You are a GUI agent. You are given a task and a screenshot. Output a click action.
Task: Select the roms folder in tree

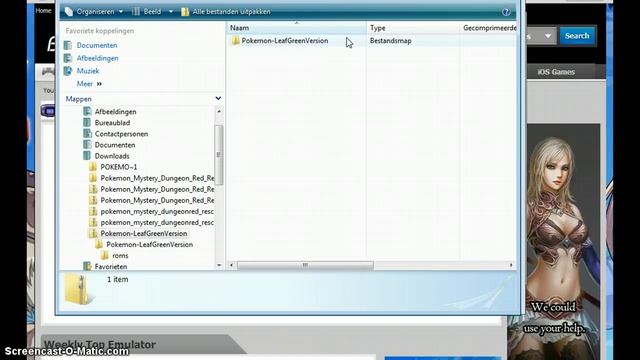[120, 255]
